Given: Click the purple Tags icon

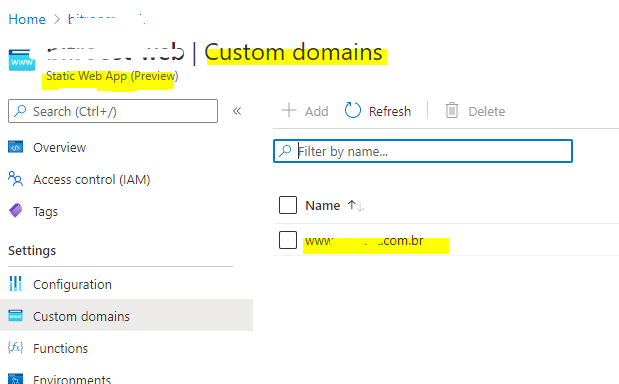Looking at the screenshot, I should pyautogui.click(x=16, y=210).
